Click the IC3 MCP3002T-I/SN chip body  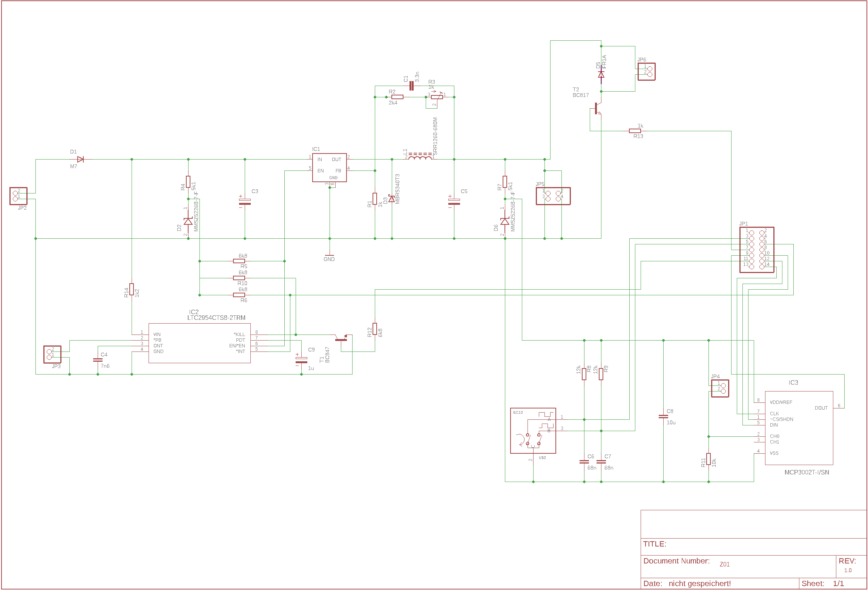(799, 428)
